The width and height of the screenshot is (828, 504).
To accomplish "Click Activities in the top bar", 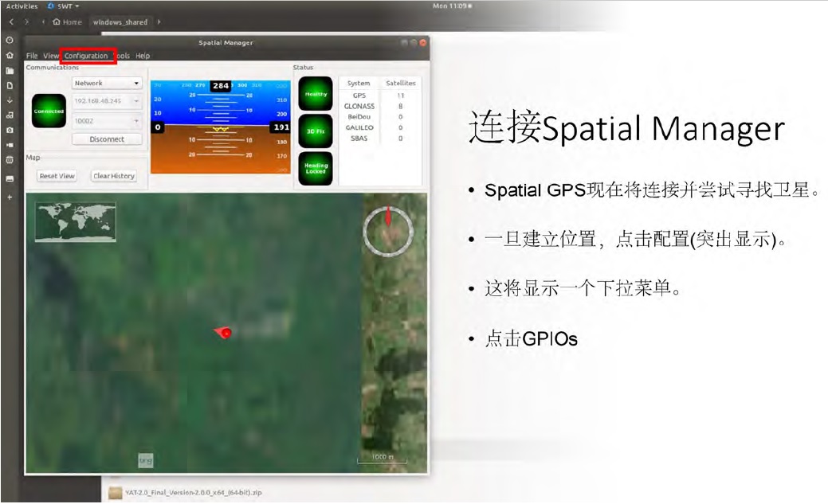I will pos(22,6).
